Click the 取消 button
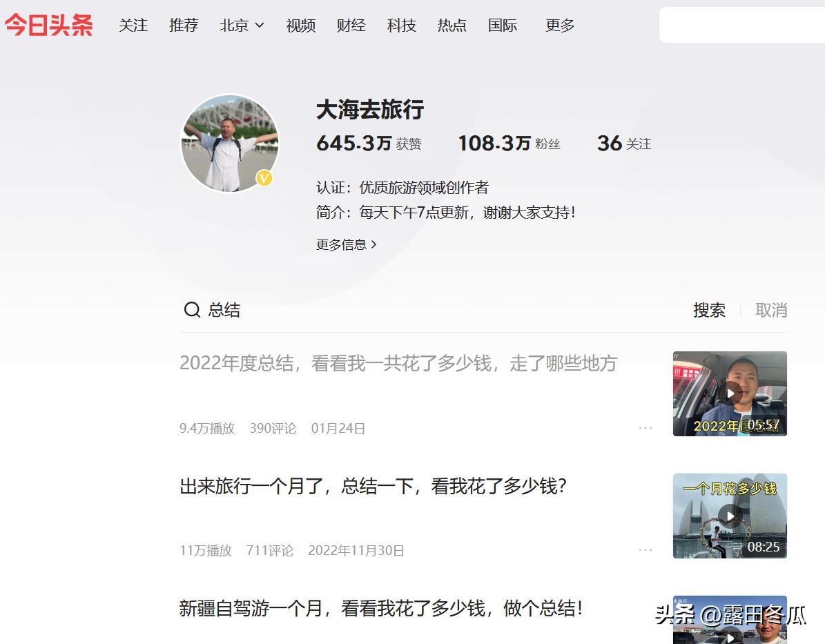 (x=771, y=310)
